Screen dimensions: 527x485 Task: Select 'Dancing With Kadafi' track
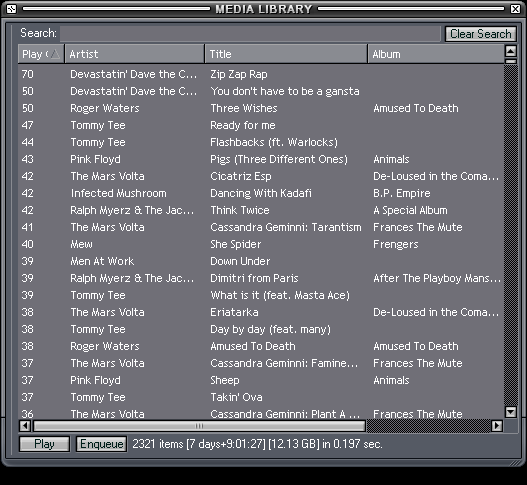click(x=261, y=193)
